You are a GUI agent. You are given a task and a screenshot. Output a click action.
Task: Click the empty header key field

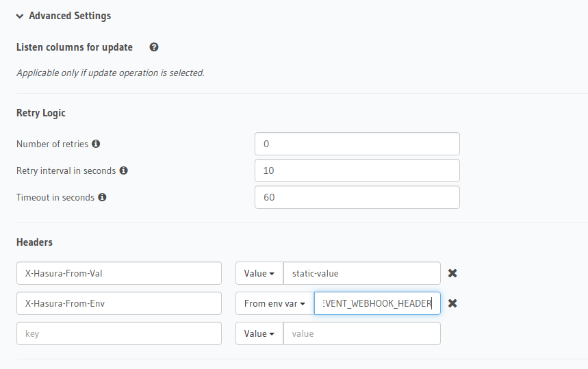[118, 333]
